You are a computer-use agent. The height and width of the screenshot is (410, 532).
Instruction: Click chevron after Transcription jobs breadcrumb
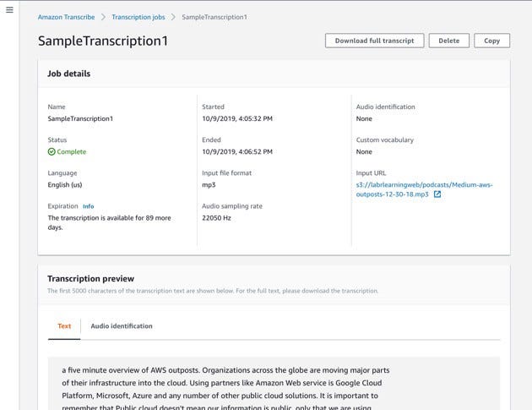pos(171,17)
